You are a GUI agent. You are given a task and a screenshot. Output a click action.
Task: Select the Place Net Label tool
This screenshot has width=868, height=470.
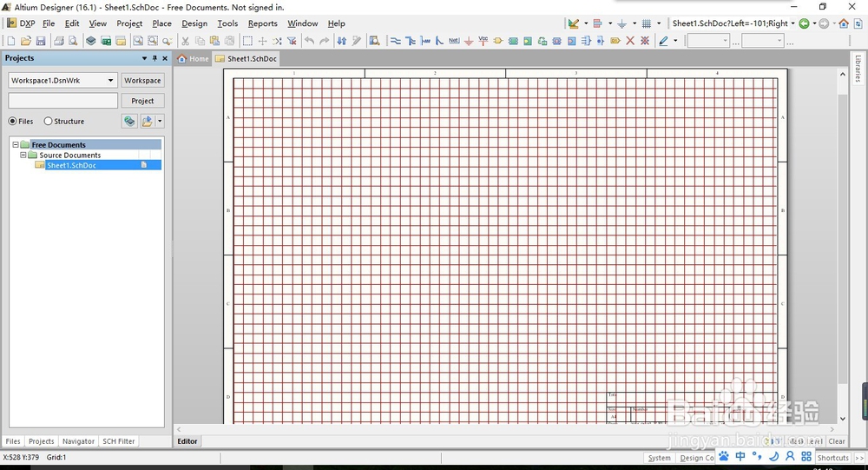454,41
